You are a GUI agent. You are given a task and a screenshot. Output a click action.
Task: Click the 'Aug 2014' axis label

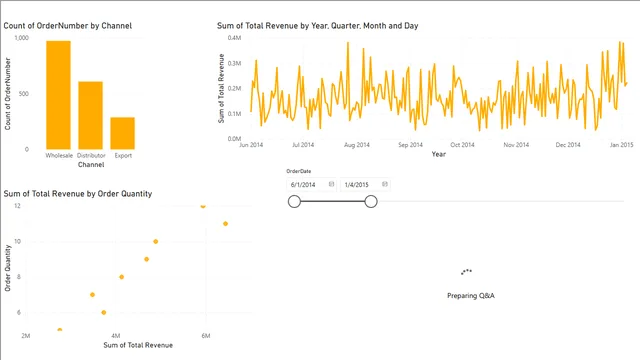click(x=357, y=145)
